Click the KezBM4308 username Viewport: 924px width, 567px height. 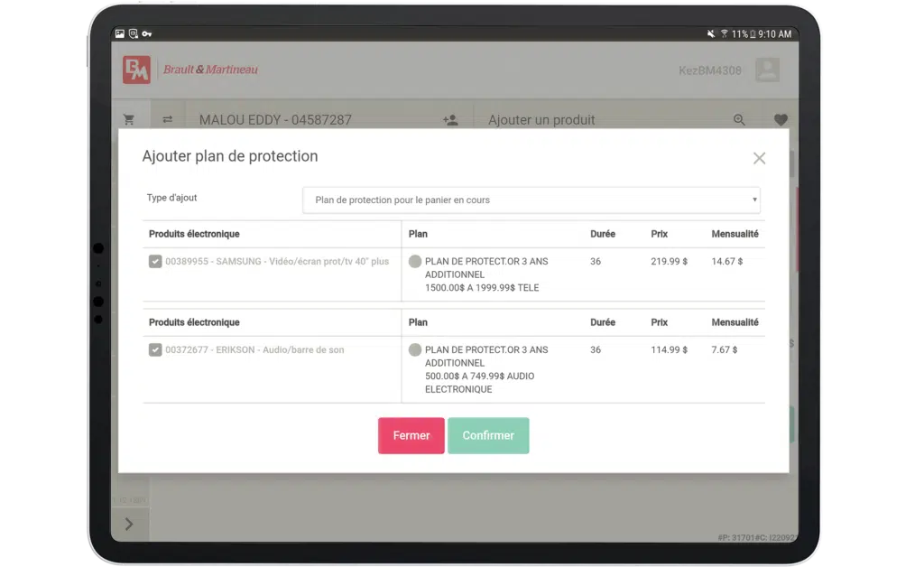click(x=709, y=70)
